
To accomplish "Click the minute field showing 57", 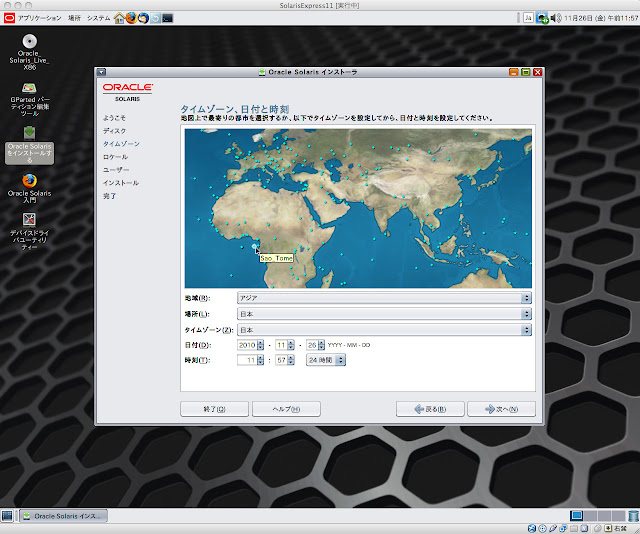I will point(281,360).
